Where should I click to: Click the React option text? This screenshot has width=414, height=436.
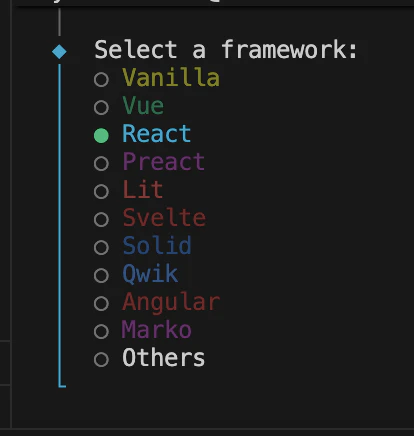tap(157, 133)
